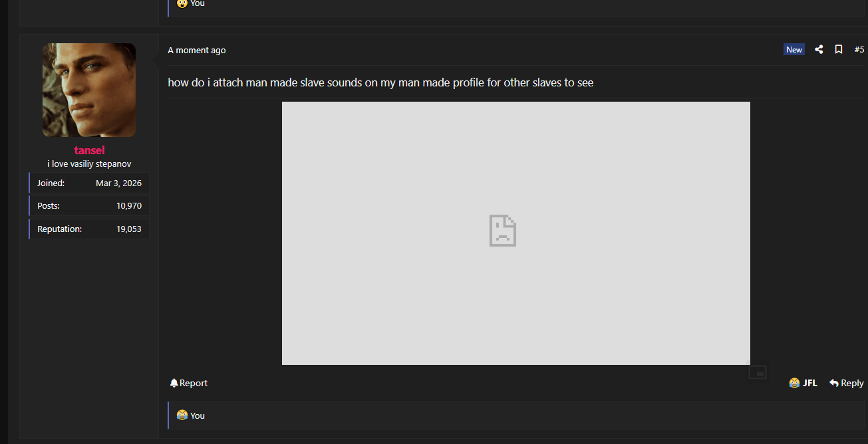Click the New badge on the post
The image size is (868, 444).
coord(794,50)
